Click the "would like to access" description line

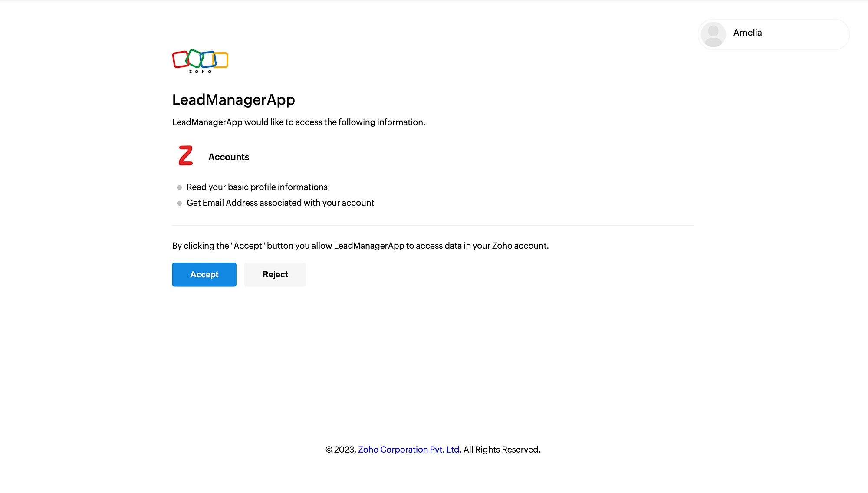tap(299, 122)
